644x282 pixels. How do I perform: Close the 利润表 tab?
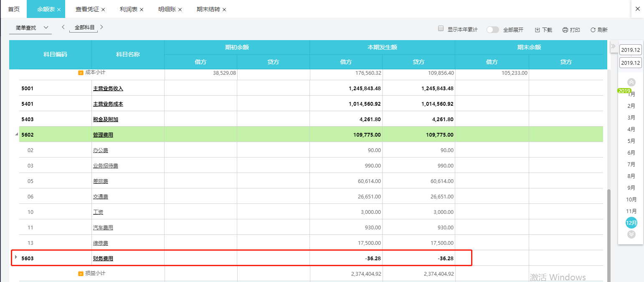pyautogui.click(x=142, y=9)
